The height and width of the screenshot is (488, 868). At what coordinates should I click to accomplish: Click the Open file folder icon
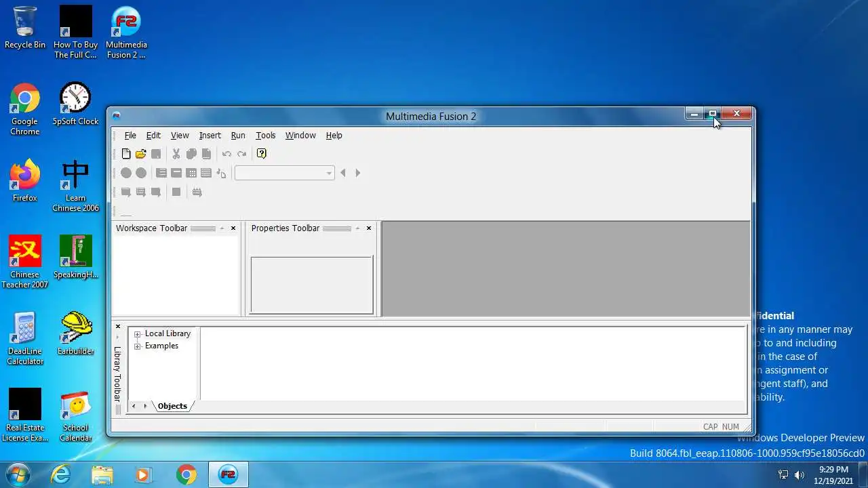tap(141, 154)
